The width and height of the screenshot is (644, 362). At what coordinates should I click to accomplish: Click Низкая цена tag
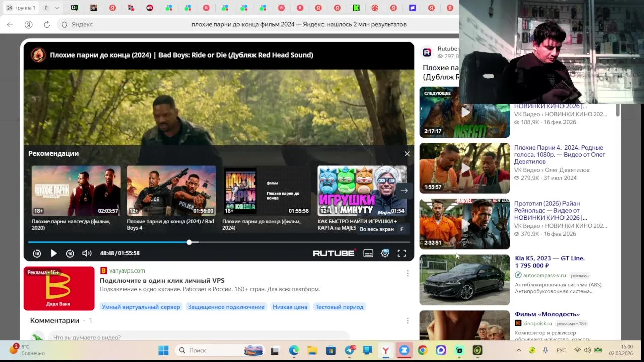point(290,307)
